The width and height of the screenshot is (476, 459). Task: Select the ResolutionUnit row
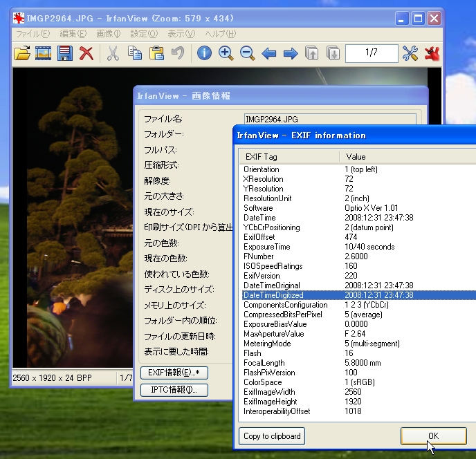(x=359, y=198)
